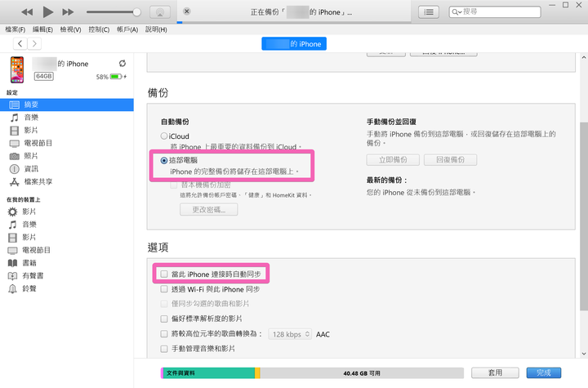
Task: Toggle the local backup encryption checkbox
Action: pyautogui.click(x=174, y=185)
